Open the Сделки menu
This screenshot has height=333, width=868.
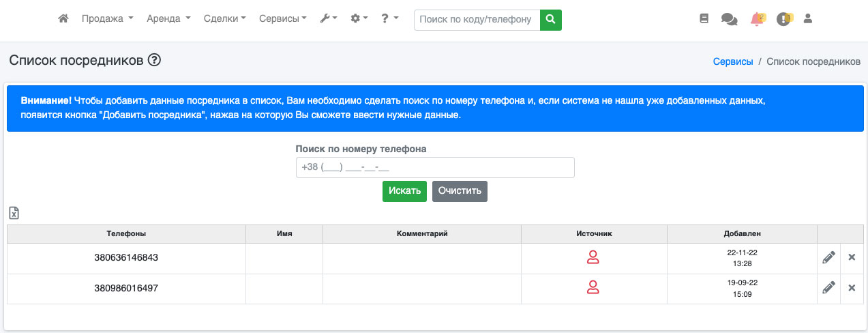point(224,19)
